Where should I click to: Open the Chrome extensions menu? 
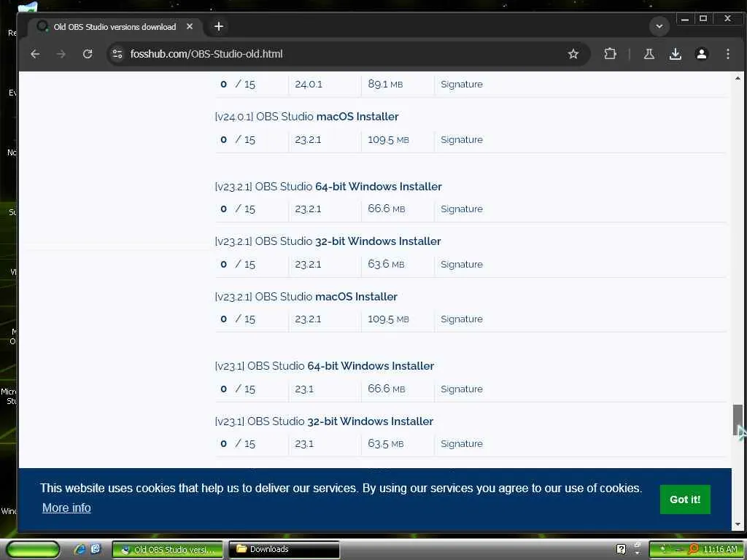610,54
